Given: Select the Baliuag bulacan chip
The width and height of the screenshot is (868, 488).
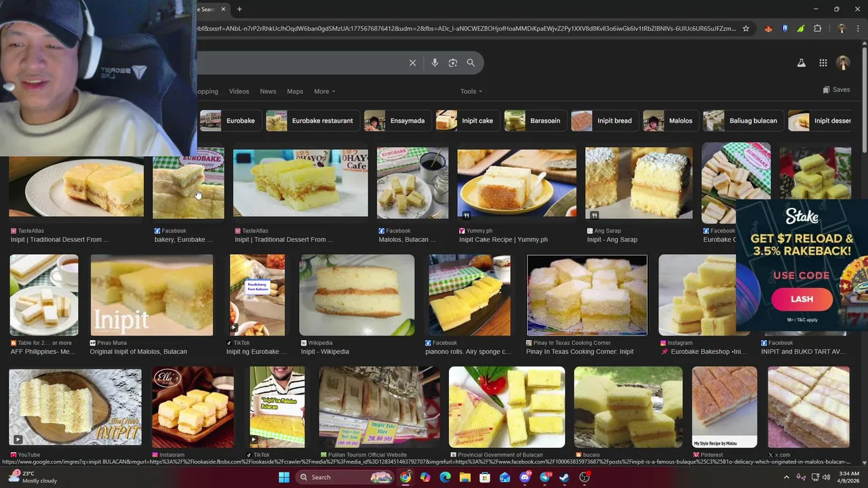Looking at the screenshot, I should 743,121.
